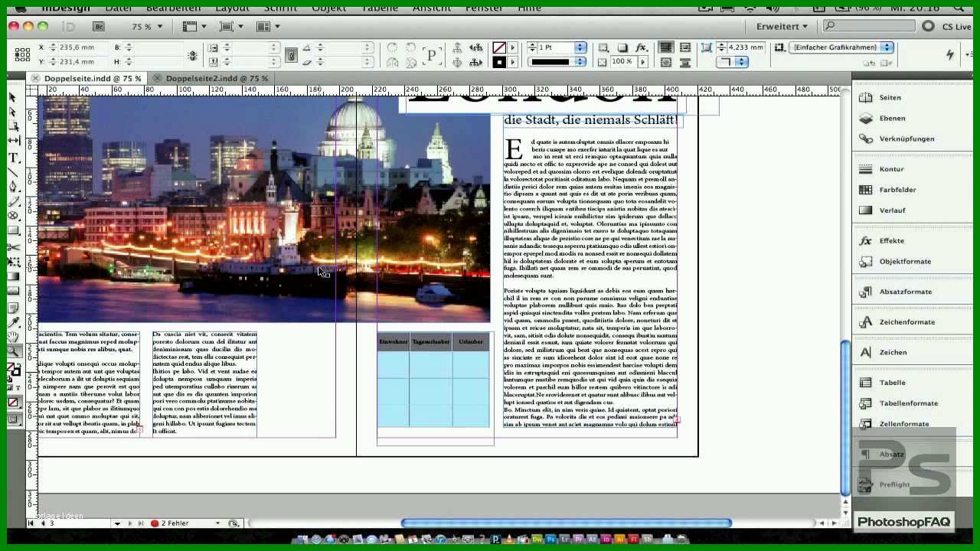Open the Tabelle panel
The width and height of the screenshot is (980, 551).
tap(892, 383)
